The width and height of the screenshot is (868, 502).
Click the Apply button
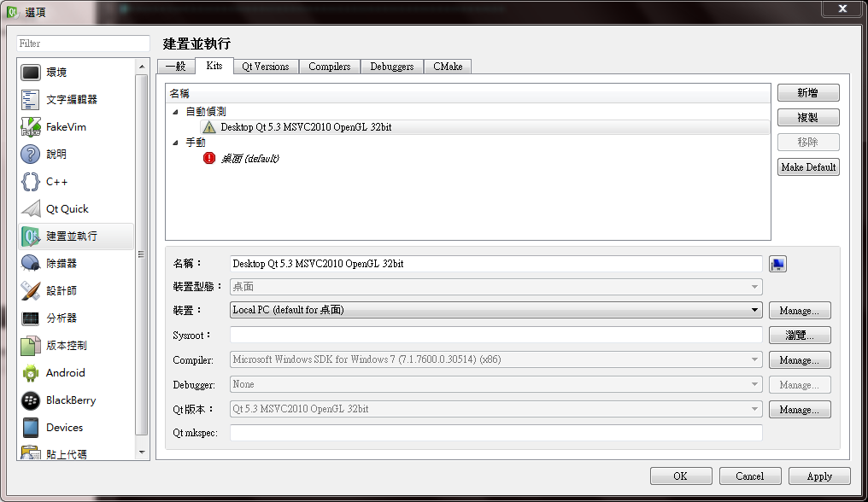(819, 476)
